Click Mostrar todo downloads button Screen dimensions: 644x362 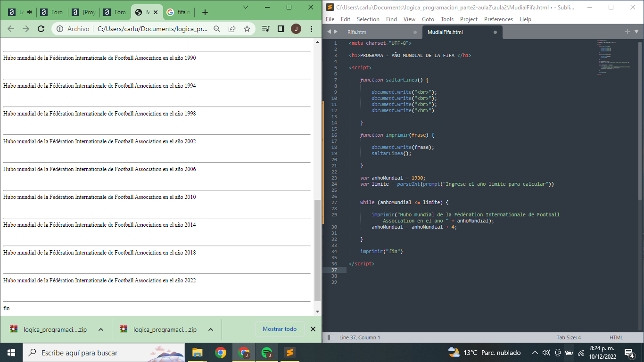(x=280, y=329)
